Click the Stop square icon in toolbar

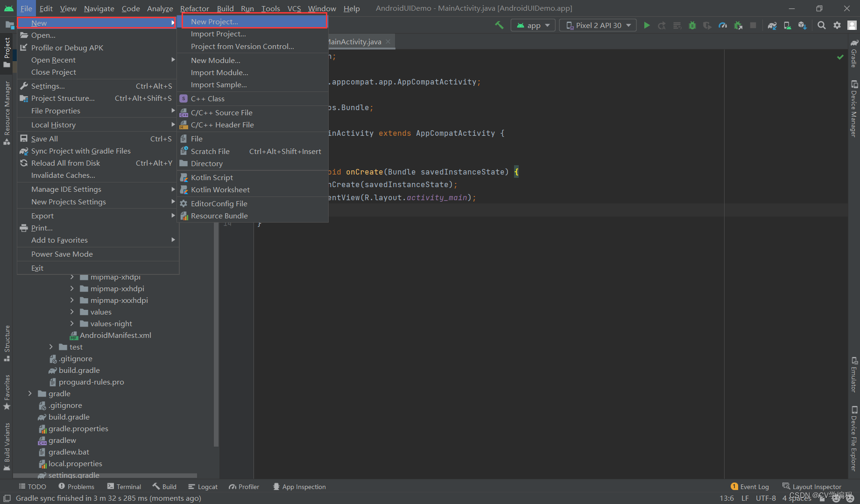pos(753,25)
